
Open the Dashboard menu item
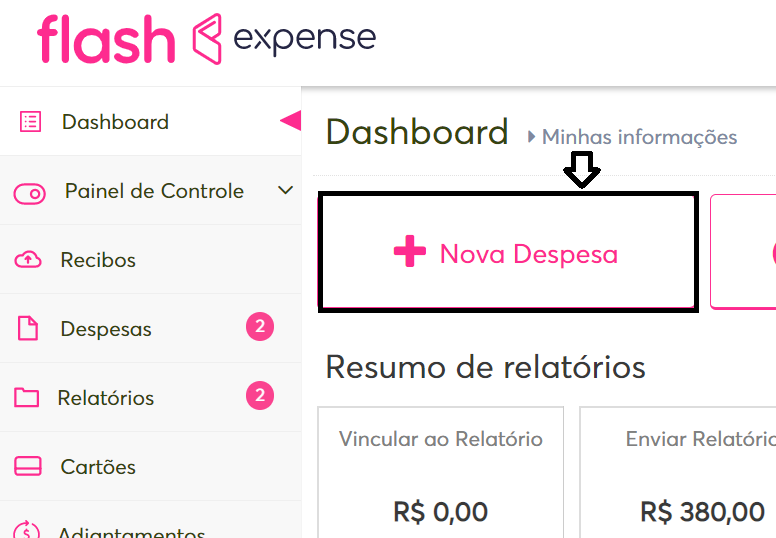115,122
